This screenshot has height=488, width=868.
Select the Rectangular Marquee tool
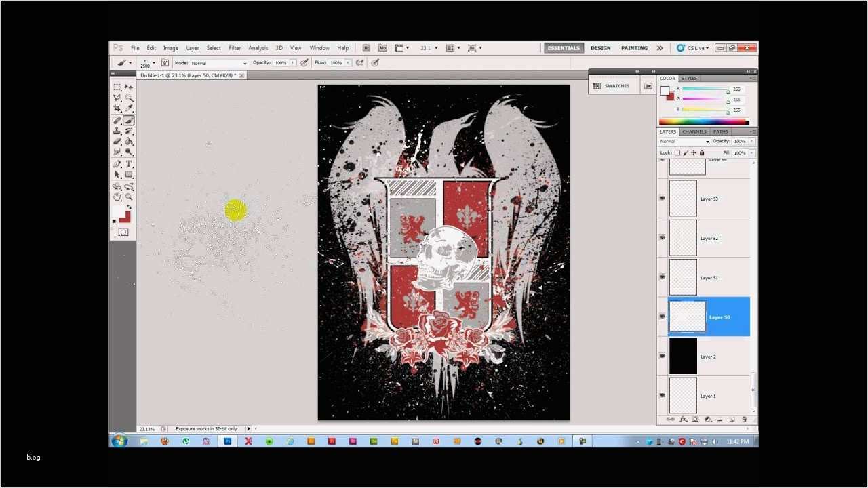(x=117, y=87)
